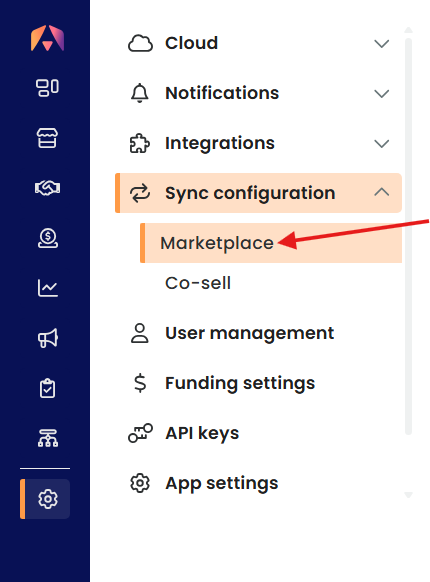This screenshot has height=582, width=430.
Task: Open the clipboard checklist icon
Action: [x=48, y=388]
